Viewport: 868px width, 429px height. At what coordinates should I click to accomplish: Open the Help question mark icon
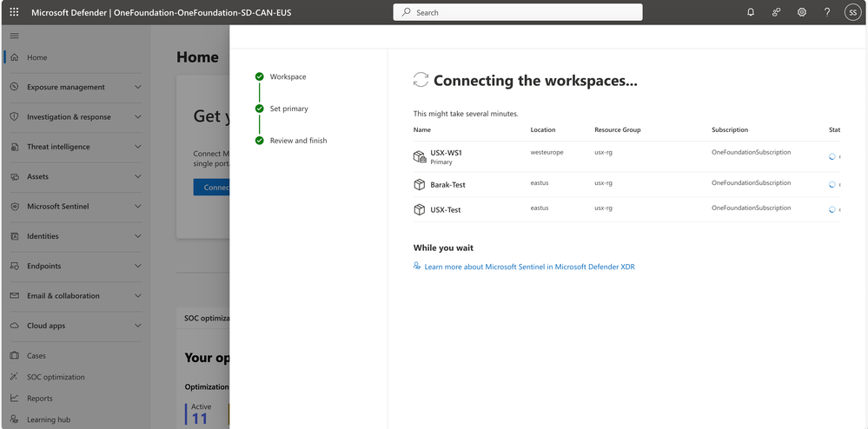coord(827,12)
